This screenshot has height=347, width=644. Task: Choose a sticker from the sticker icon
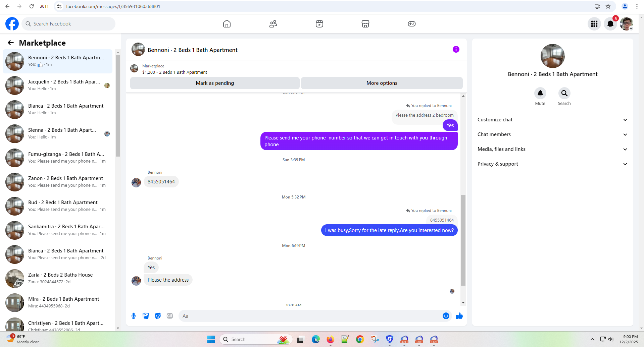pyautogui.click(x=158, y=316)
